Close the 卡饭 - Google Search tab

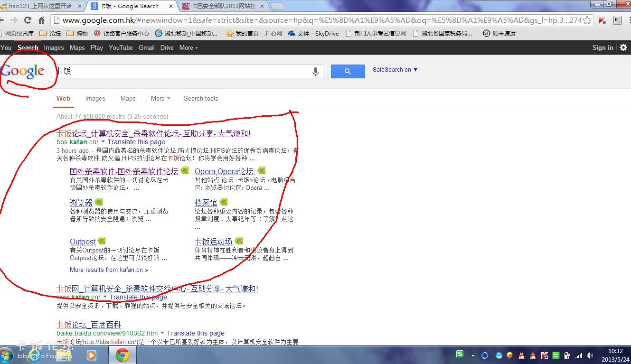point(172,6)
